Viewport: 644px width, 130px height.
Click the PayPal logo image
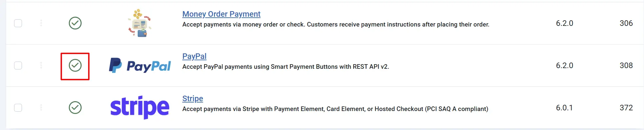coord(140,65)
